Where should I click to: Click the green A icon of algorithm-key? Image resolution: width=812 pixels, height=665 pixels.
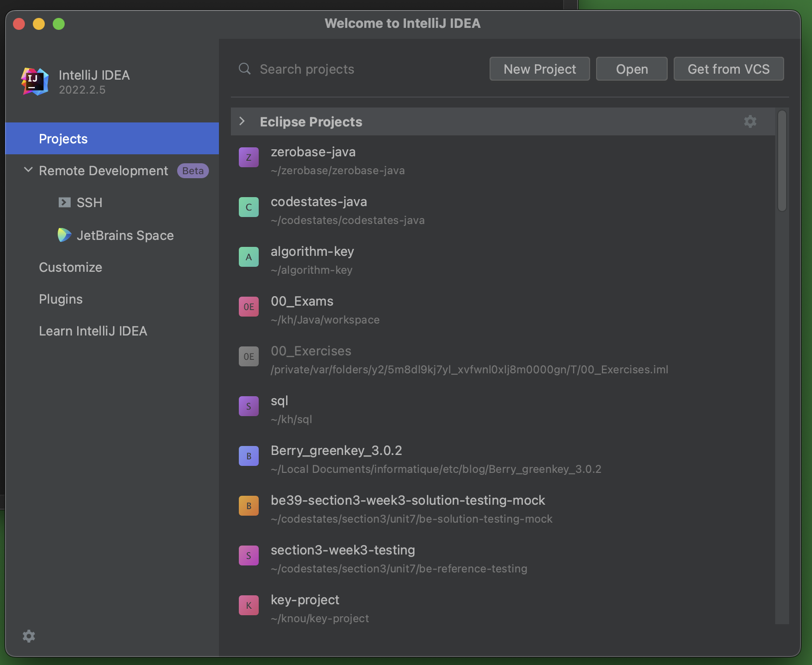click(x=249, y=257)
